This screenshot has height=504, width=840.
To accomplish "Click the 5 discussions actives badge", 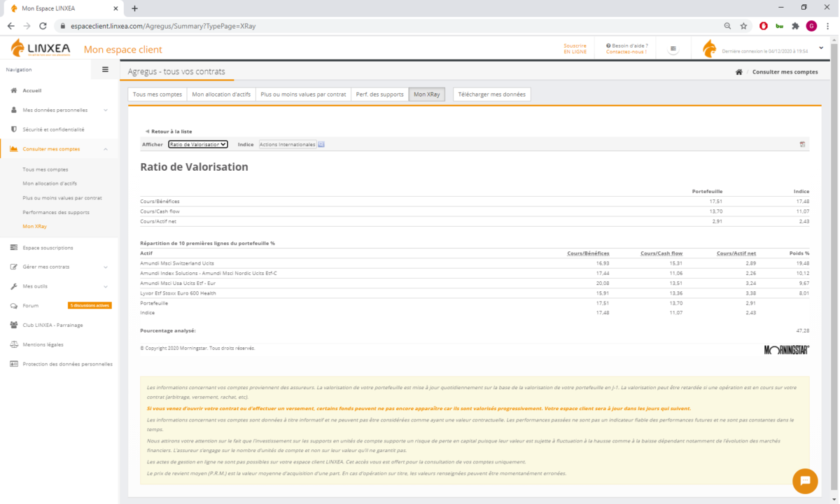I will (90, 306).
